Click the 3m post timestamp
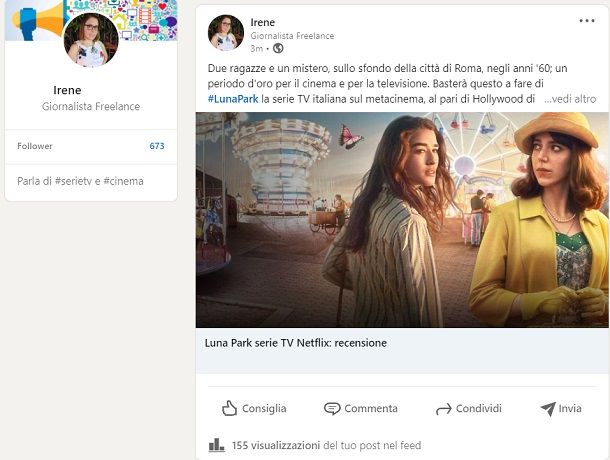Image resolution: width=610 pixels, height=460 pixels. tap(256, 49)
